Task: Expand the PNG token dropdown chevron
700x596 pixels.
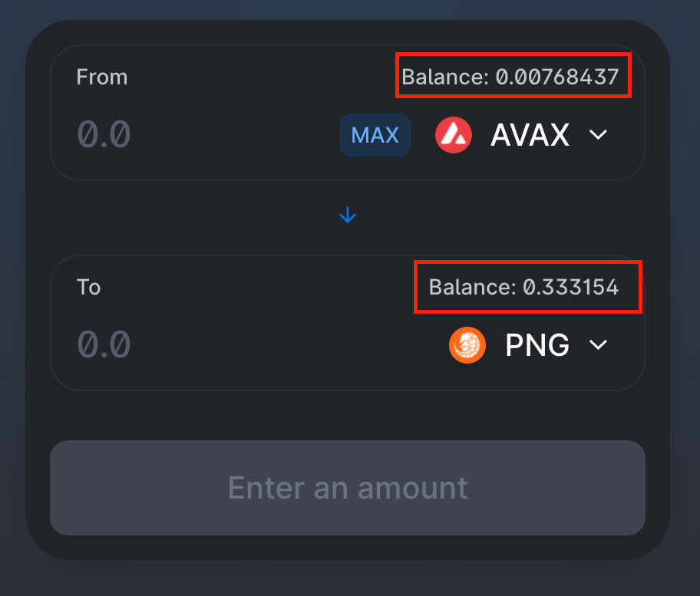Action: tap(598, 345)
